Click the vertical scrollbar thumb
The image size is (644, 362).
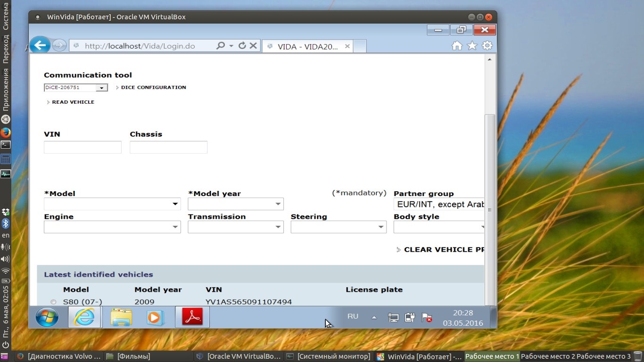pos(489,210)
